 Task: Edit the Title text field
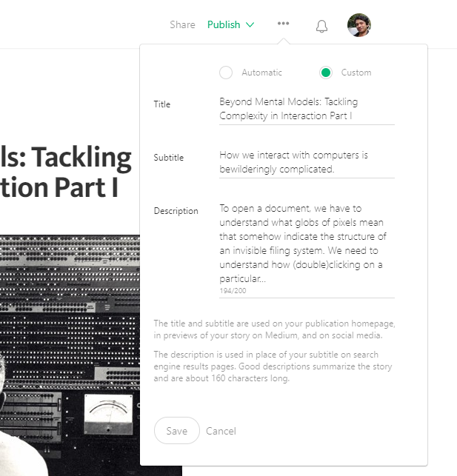(x=307, y=109)
